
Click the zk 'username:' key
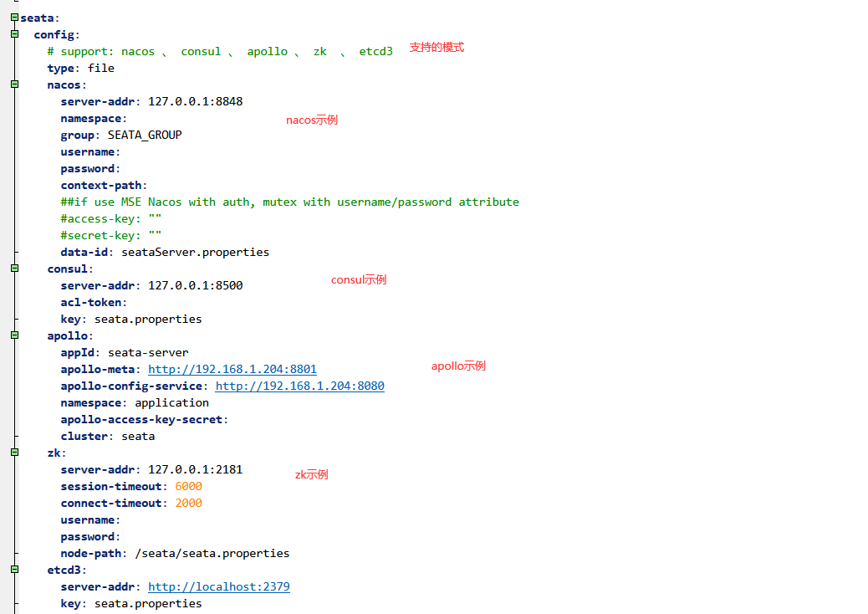click(90, 519)
